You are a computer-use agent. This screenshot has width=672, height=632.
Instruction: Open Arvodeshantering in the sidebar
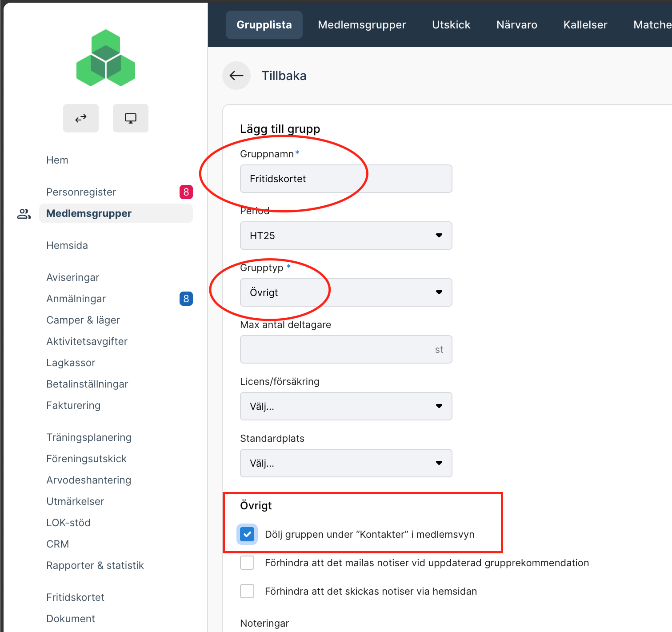pyautogui.click(x=89, y=480)
